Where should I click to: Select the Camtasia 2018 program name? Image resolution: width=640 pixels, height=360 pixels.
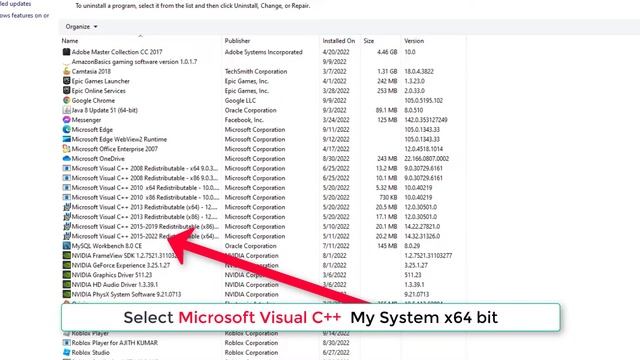[x=91, y=71]
